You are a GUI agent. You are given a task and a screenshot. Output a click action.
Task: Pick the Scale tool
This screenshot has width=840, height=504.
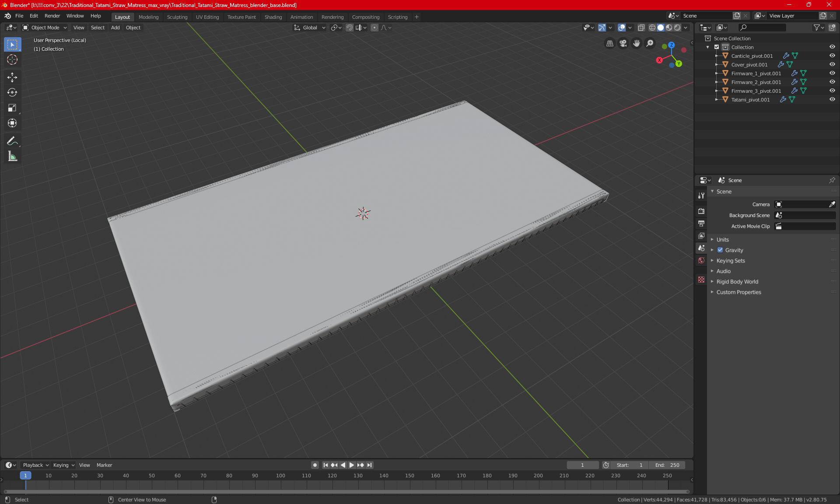pyautogui.click(x=12, y=108)
